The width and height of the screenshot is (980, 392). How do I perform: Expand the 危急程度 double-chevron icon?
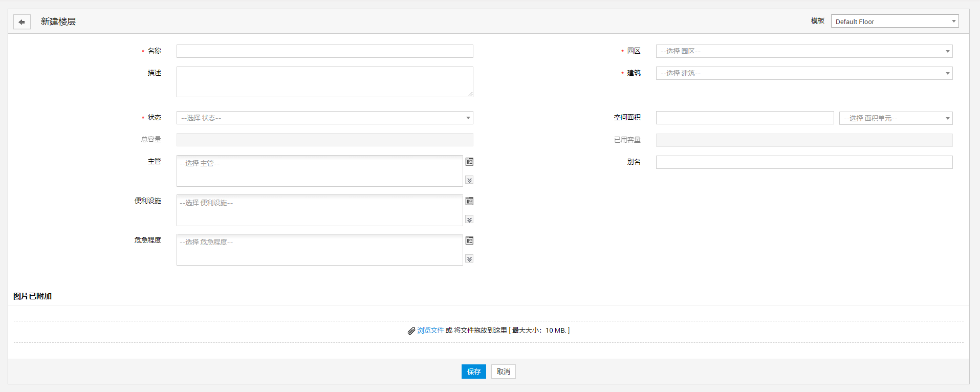469,259
